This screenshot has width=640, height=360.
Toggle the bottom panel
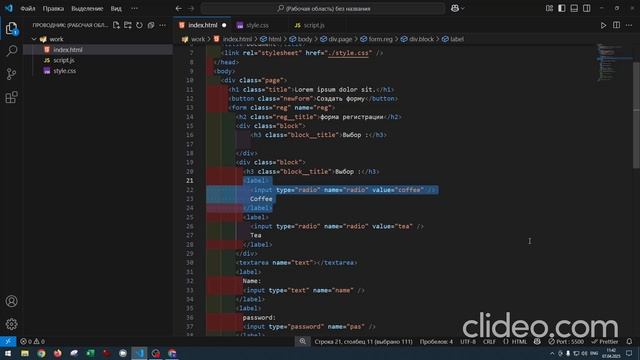[x=574, y=8]
